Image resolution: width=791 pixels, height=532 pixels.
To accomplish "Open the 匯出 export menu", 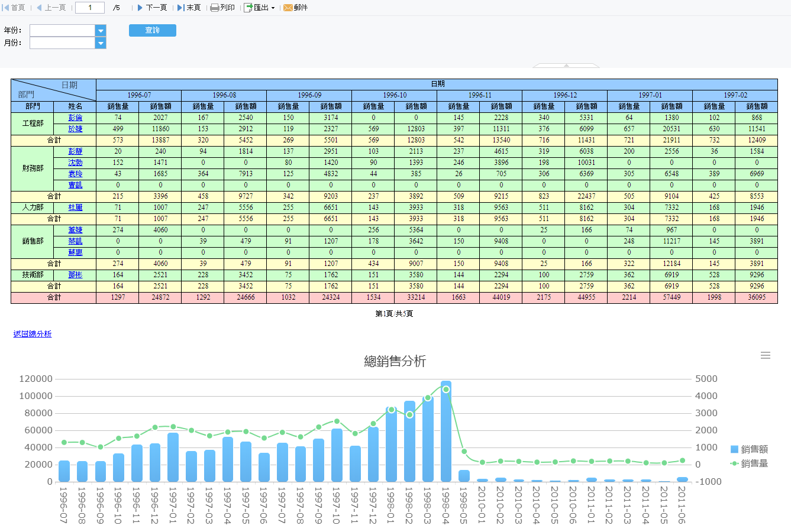I will click(260, 8).
